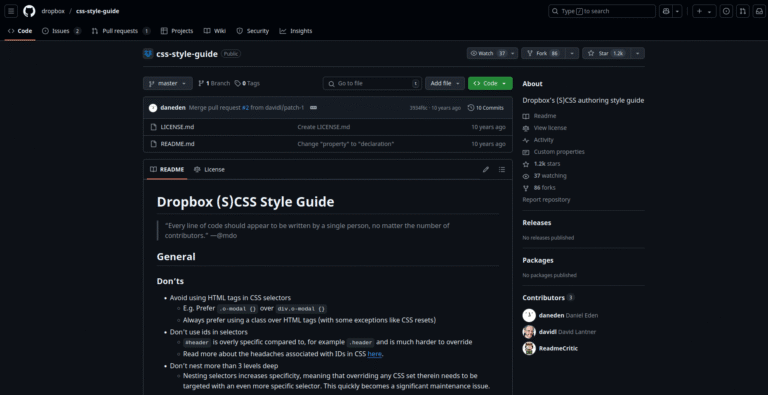Open the Packages heading link
The width and height of the screenshot is (768, 395).
(538, 260)
